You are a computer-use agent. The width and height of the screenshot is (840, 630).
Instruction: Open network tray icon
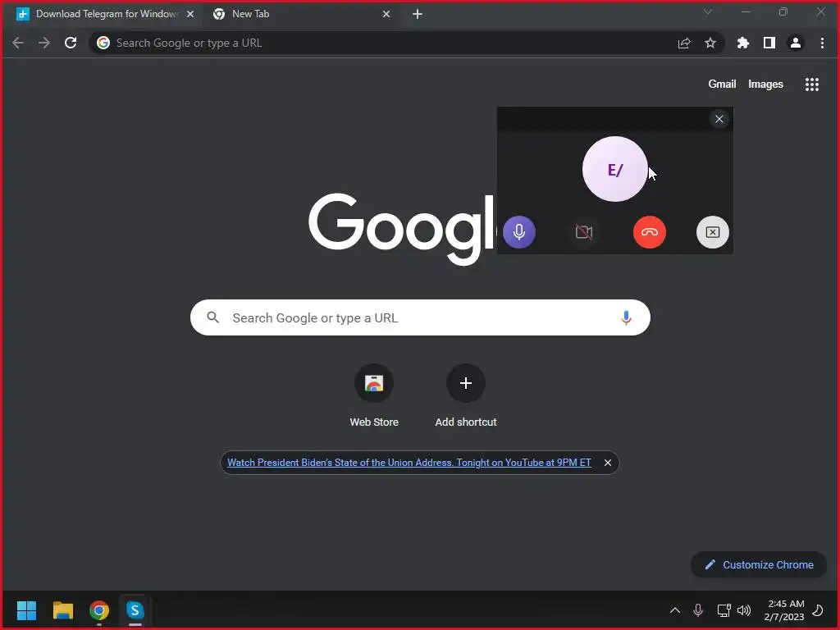tap(724, 610)
